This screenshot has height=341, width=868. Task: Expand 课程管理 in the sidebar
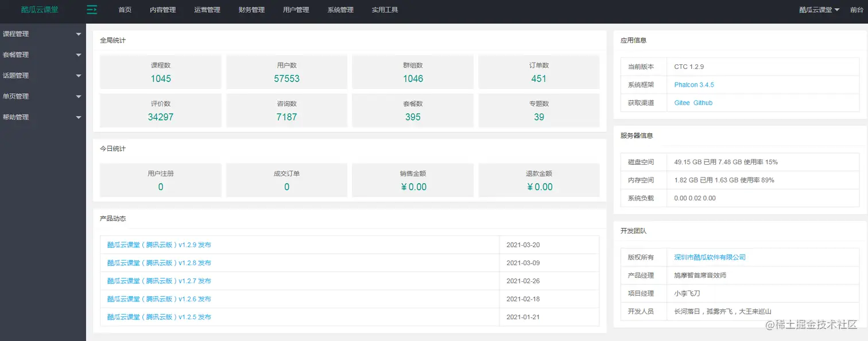point(43,34)
